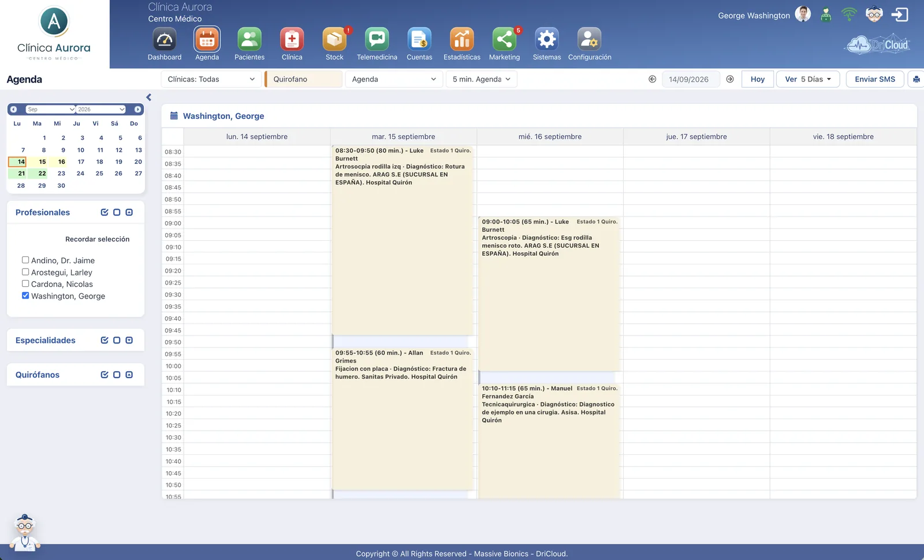Open mini calendar month dropdown
The image size is (924, 560).
click(x=51, y=109)
